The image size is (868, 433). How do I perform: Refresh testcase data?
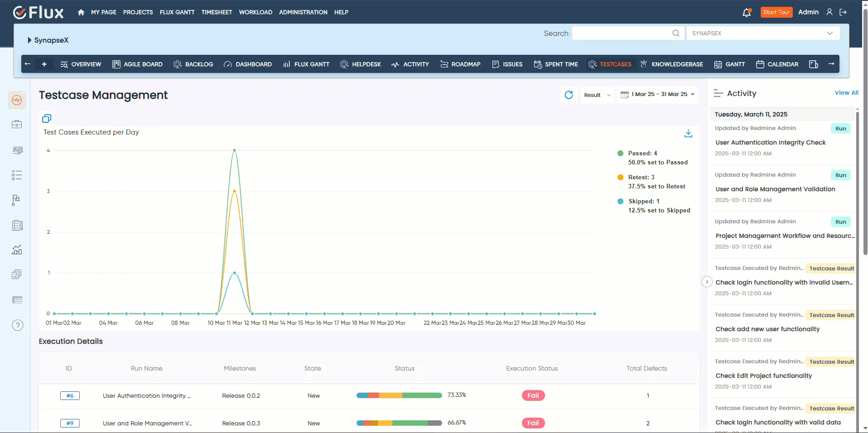[569, 95]
